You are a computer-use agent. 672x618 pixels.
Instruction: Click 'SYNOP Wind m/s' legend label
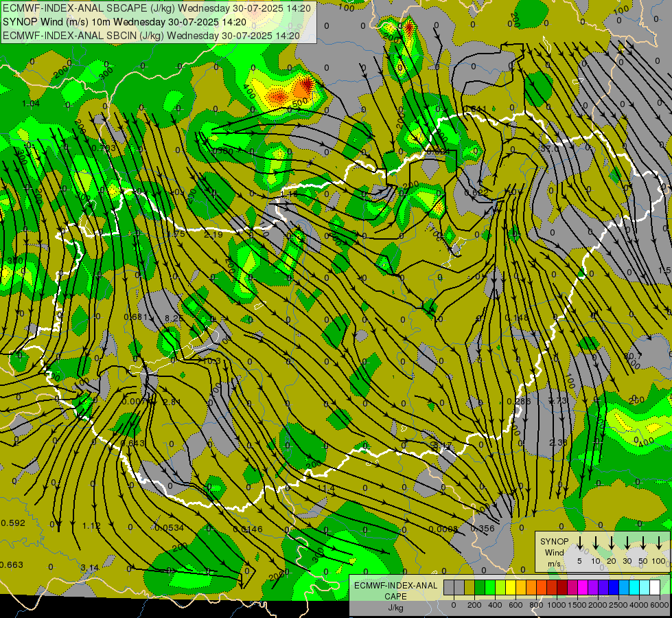pos(554,552)
